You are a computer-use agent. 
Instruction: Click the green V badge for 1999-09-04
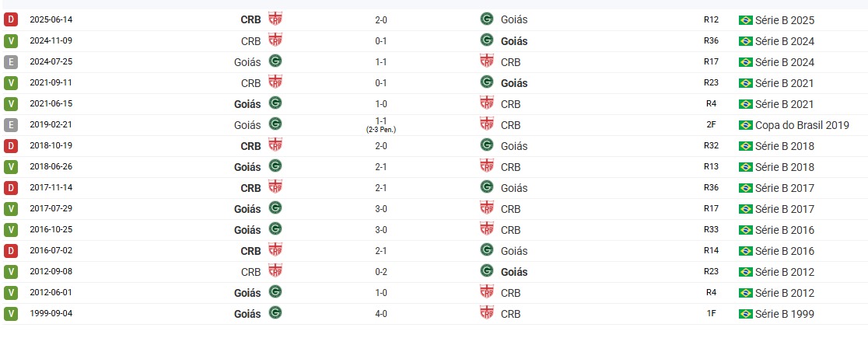[11, 313]
